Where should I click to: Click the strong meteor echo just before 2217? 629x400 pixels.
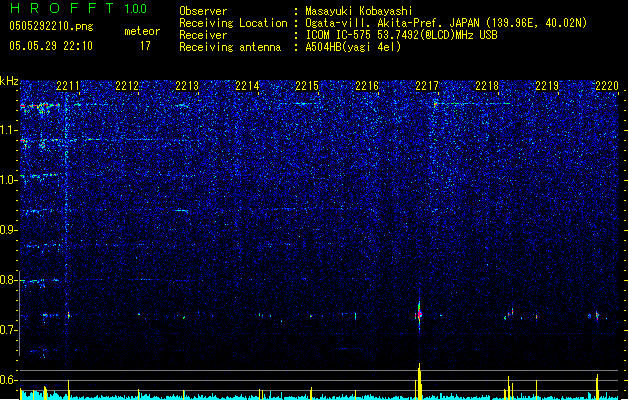pos(419,315)
